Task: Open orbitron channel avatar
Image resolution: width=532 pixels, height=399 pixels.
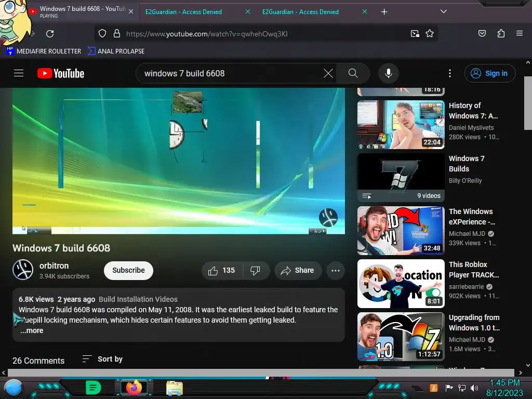Action: click(23, 270)
